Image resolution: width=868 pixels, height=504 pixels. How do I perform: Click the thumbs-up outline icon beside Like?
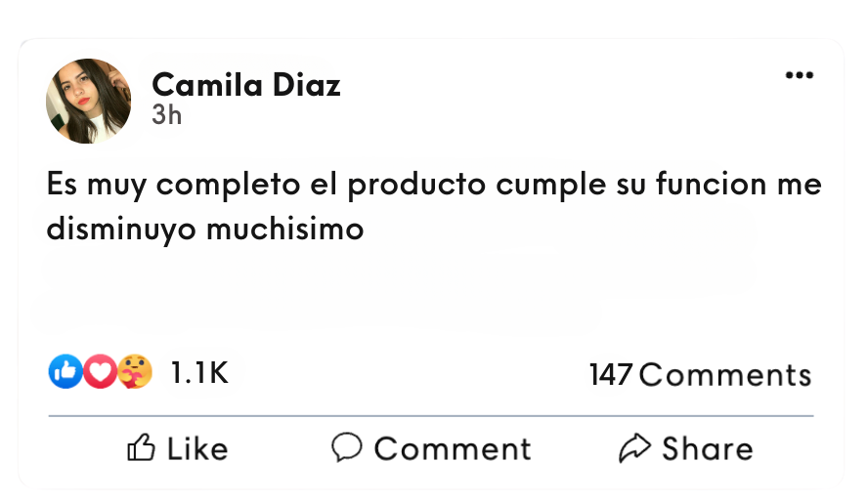(x=141, y=447)
